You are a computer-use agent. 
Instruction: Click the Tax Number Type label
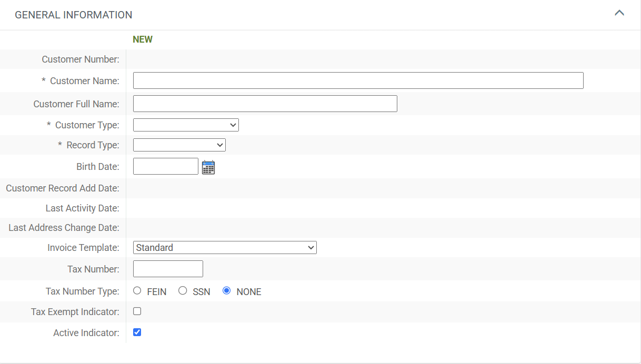click(82, 291)
